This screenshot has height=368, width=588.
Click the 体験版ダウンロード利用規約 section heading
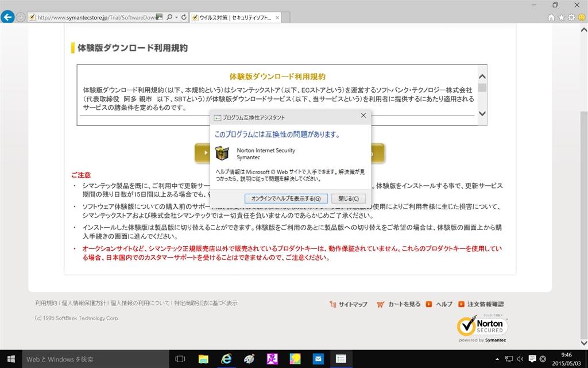pos(133,48)
